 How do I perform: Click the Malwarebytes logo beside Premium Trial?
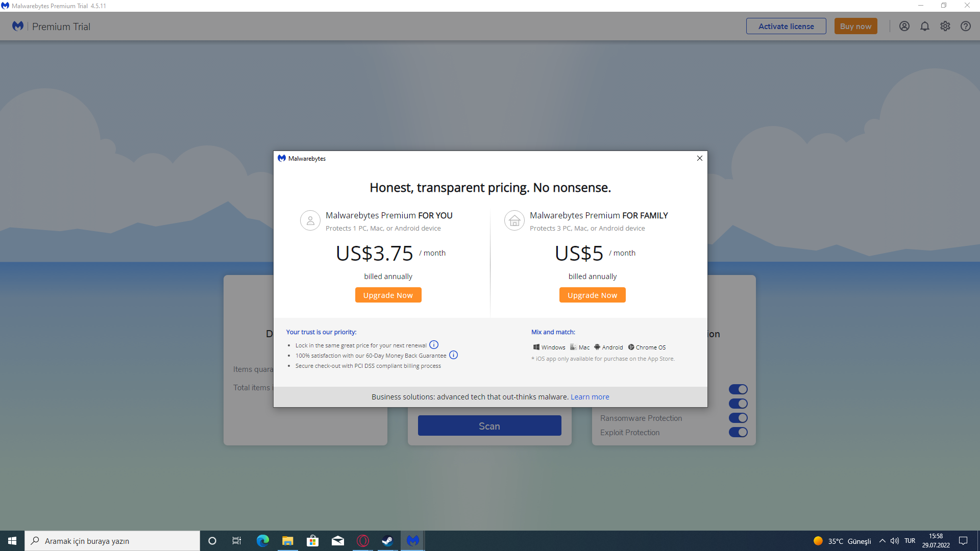pyautogui.click(x=18, y=26)
